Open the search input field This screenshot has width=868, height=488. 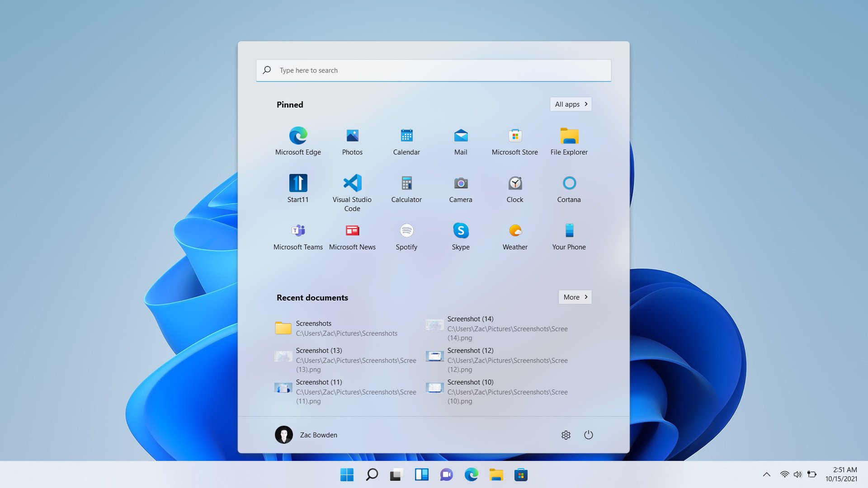tap(434, 70)
